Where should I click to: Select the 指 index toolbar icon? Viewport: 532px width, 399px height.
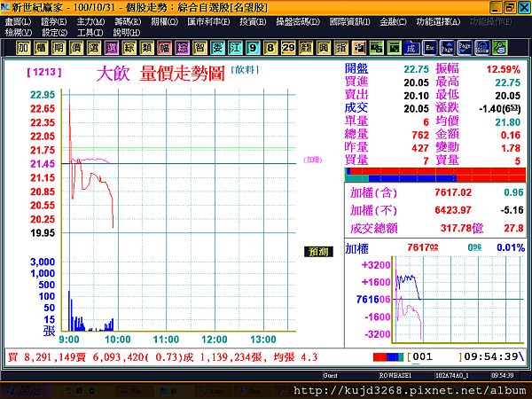pyautogui.click(x=341, y=48)
